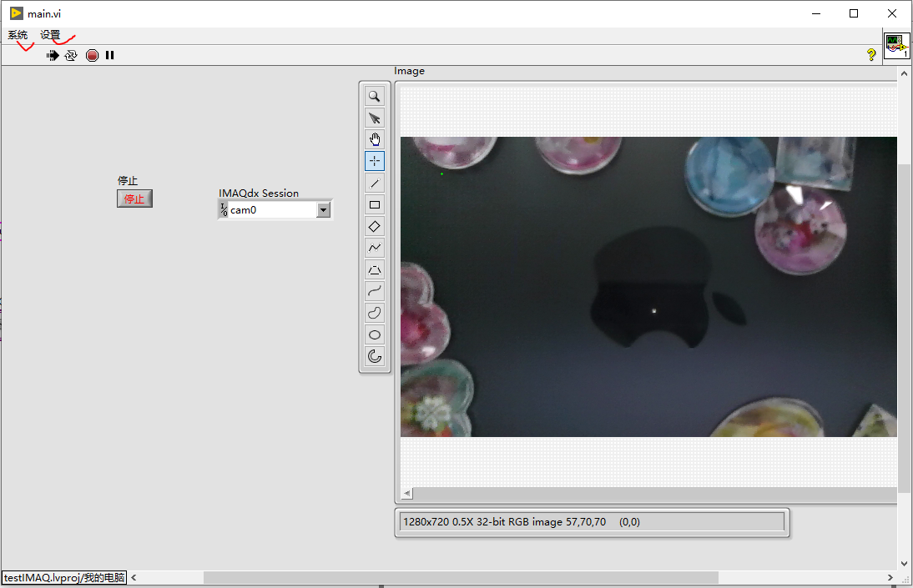Open the context help question mark

pyautogui.click(x=871, y=55)
